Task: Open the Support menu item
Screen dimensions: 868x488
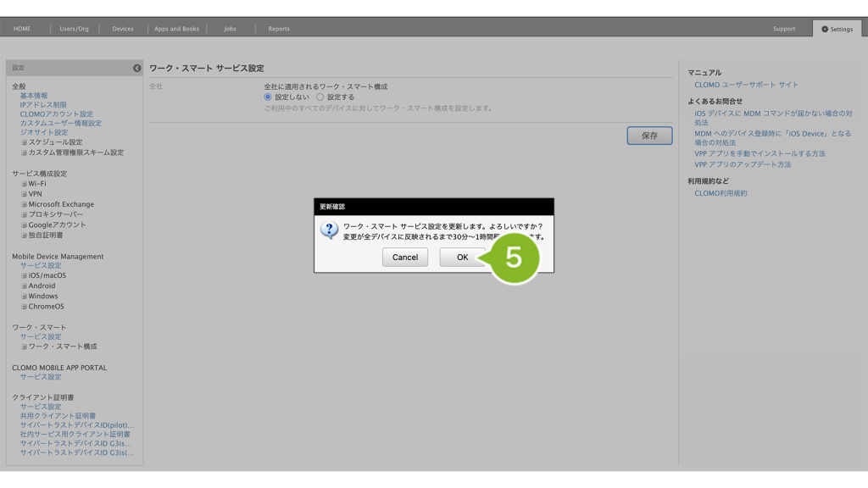Action: [784, 29]
